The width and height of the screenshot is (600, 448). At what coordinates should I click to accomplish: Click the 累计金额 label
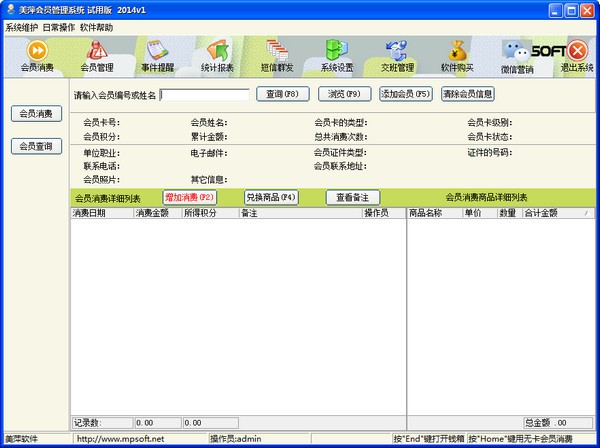point(209,137)
